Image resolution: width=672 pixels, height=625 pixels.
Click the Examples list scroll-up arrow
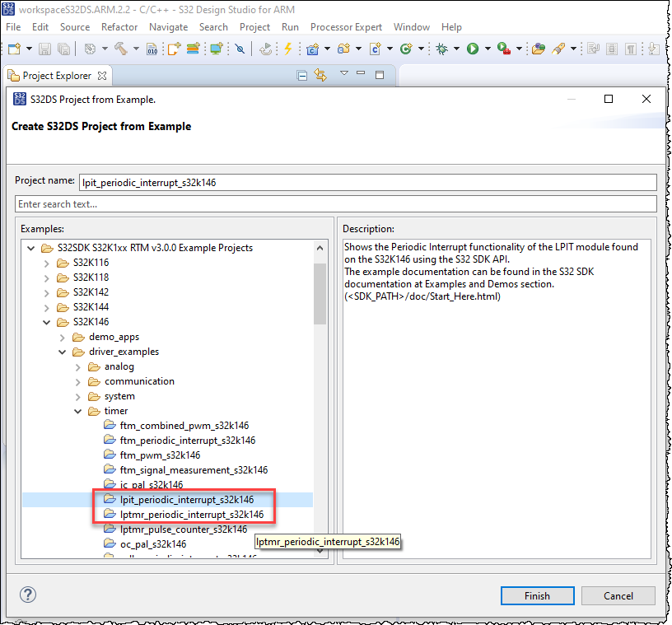320,248
